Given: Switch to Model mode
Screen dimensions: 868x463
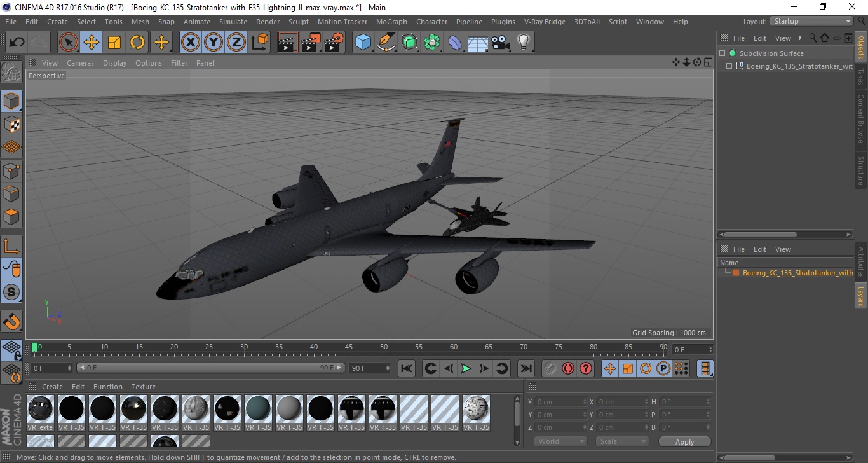Looking at the screenshot, I should pyautogui.click(x=11, y=101).
